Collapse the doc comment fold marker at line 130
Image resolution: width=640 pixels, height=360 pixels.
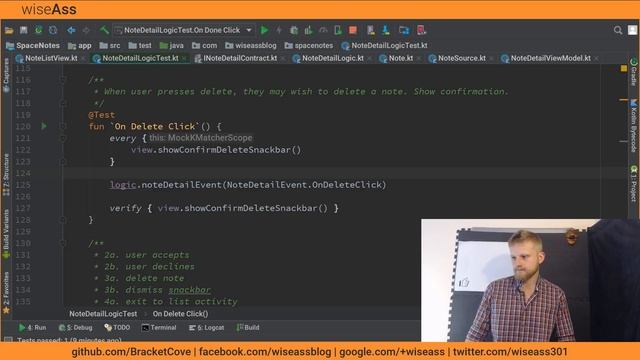point(62,243)
